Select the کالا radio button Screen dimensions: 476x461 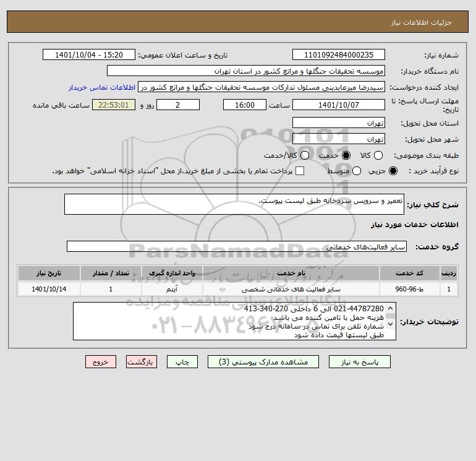click(378, 155)
